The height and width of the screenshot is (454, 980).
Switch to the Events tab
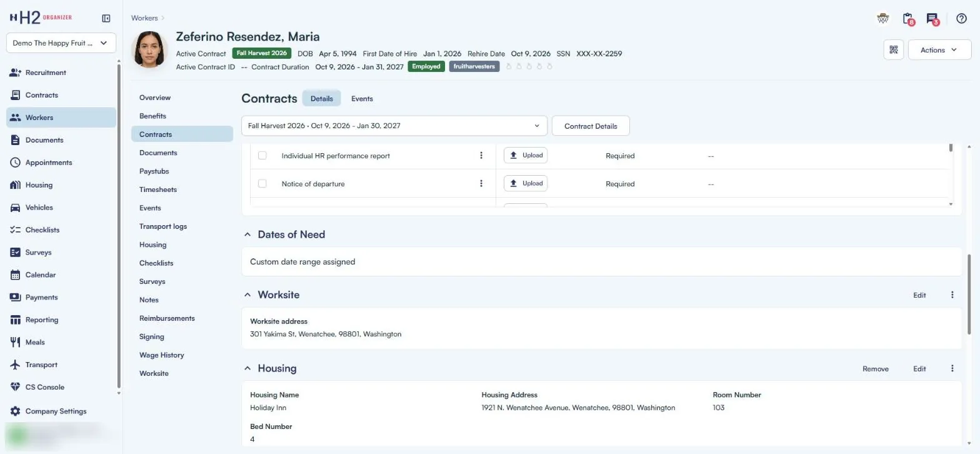362,99
